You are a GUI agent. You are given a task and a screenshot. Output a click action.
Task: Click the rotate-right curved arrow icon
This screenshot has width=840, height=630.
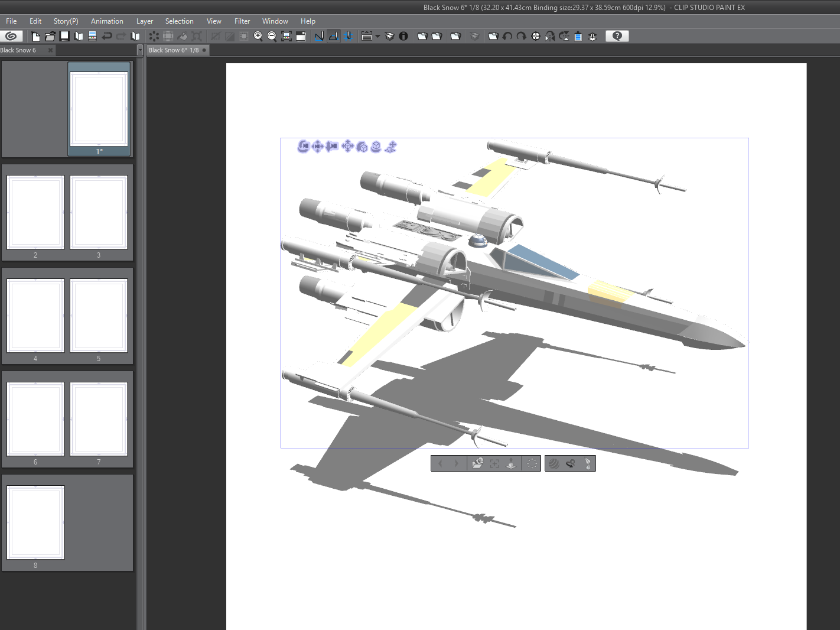(522, 36)
